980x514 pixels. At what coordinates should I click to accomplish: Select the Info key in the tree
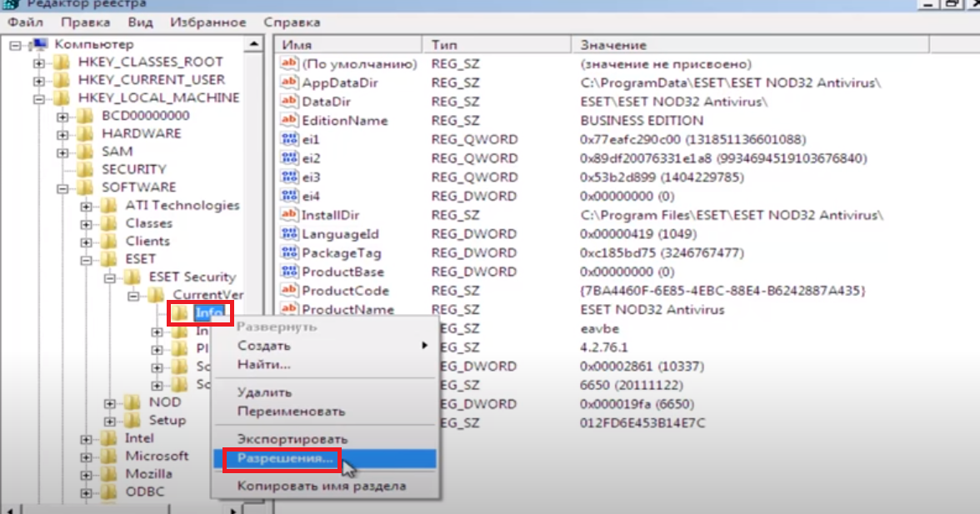pyautogui.click(x=208, y=313)
